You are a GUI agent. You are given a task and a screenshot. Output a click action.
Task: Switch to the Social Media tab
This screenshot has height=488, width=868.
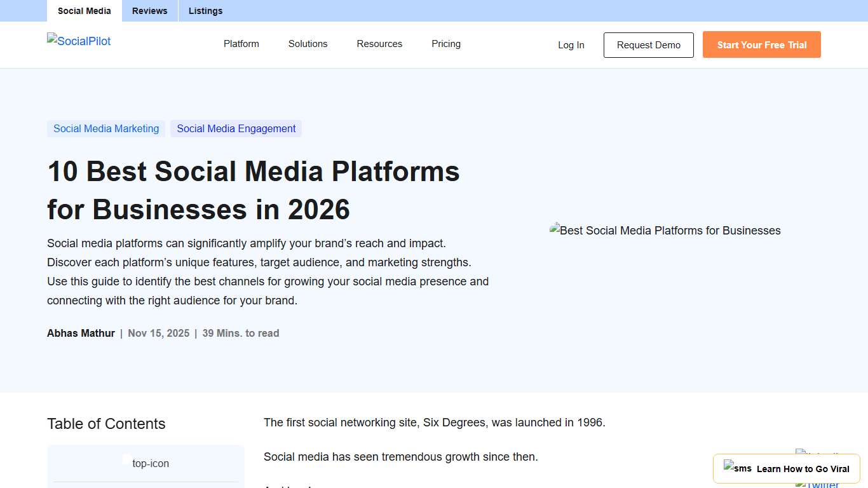(84, 11)
